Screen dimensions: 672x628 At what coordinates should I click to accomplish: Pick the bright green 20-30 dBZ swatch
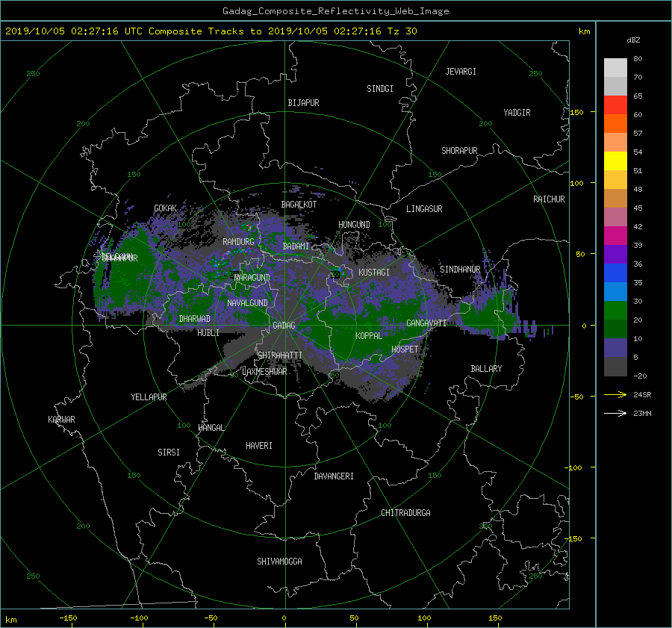615,311
